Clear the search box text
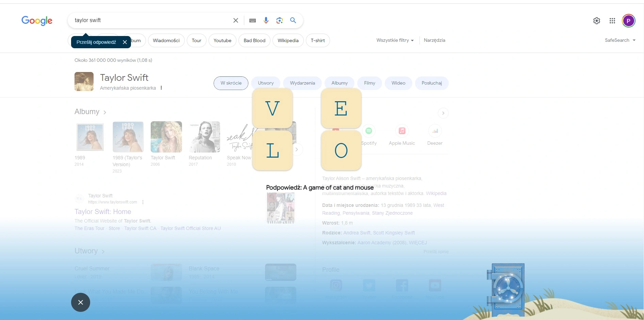Viewport: 644px width, 320px height. pyautogui.click(x=235, y=20)
